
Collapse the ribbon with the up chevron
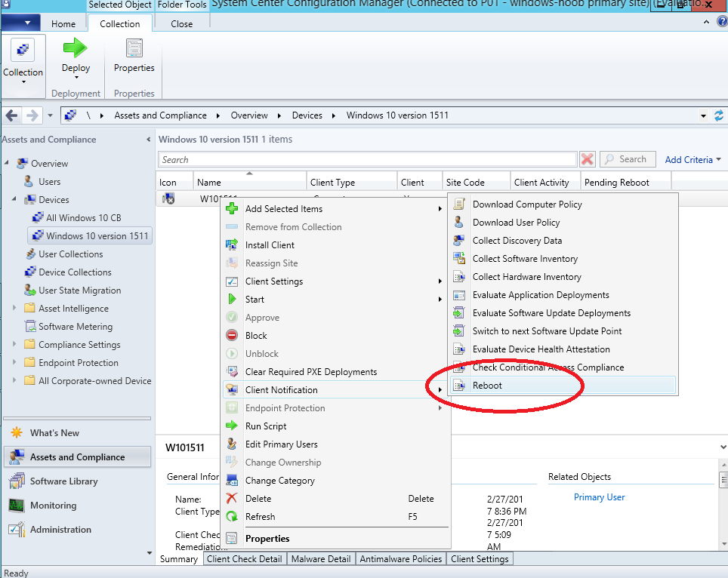tap(706, 22)
